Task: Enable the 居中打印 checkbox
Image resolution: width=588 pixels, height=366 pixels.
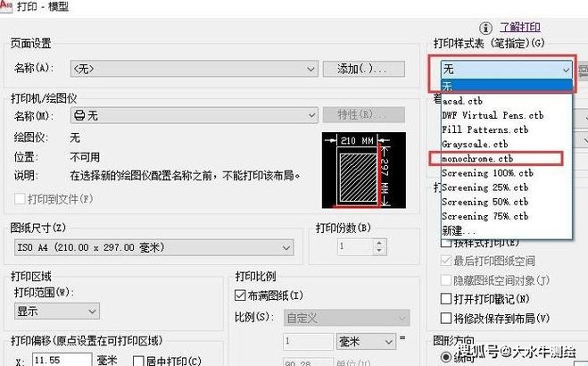Action: [x=138, y=361]
